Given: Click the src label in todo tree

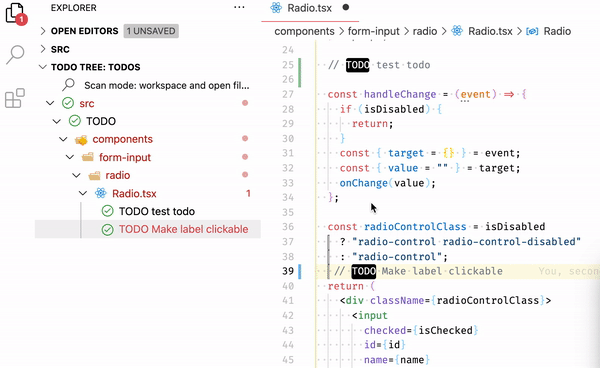Looking at the screenshot, I should coord(87,103).
